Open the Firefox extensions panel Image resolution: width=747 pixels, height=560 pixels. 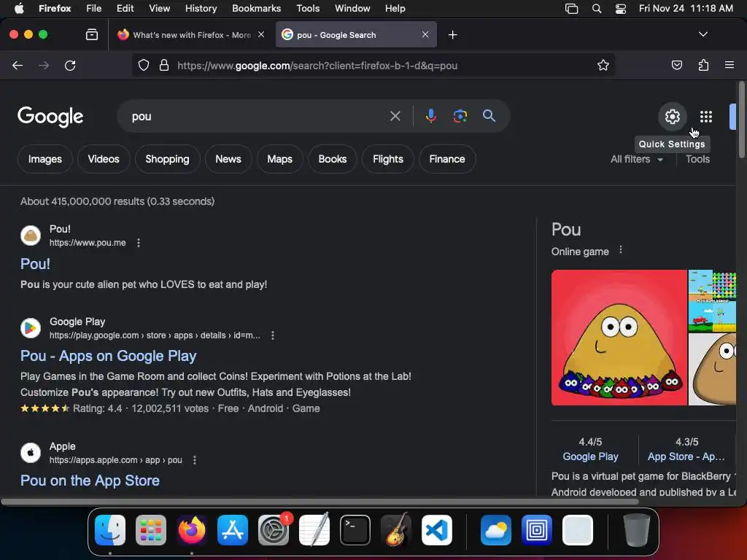click(x=703, y=65)
